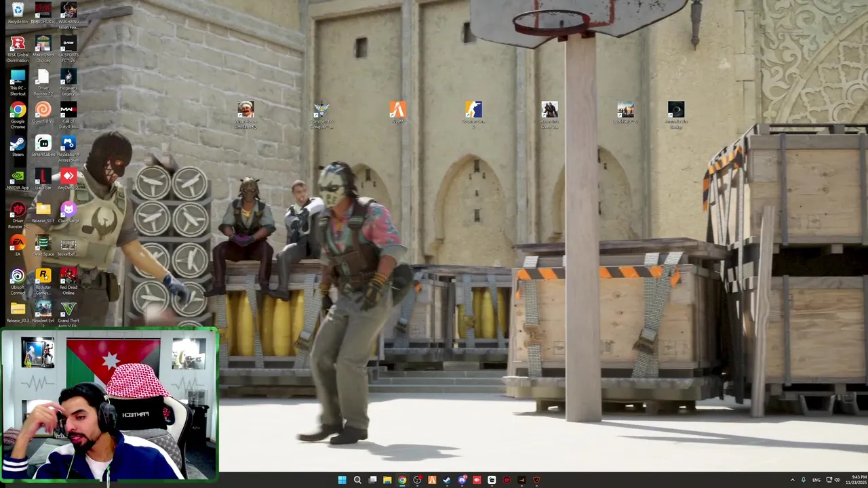Open the AnyDesk desktop shortcut
The width and height of the screenshot is (868, 488).
pyautogui.click(x=68, y=180)
